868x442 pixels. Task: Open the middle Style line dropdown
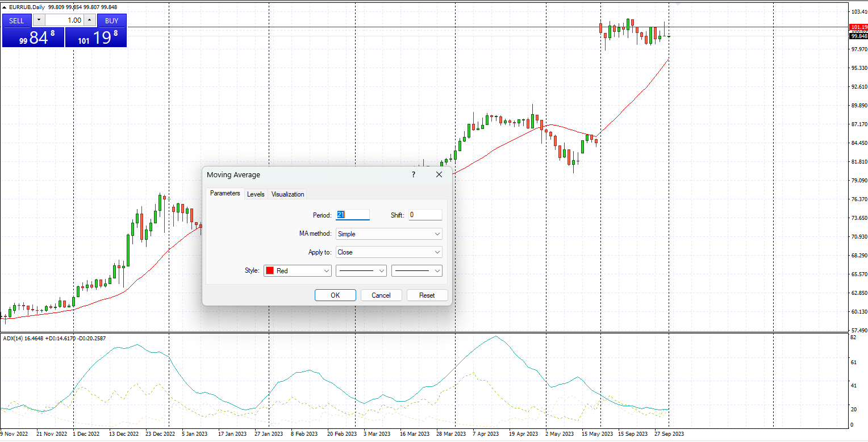pos(361,271)
